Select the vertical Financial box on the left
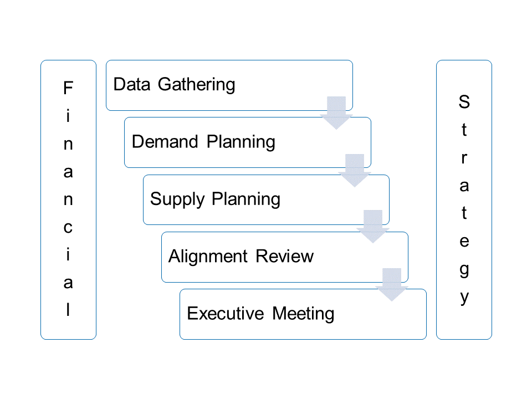This screenshot has width=532, height=399. click(x=68, y=199)
